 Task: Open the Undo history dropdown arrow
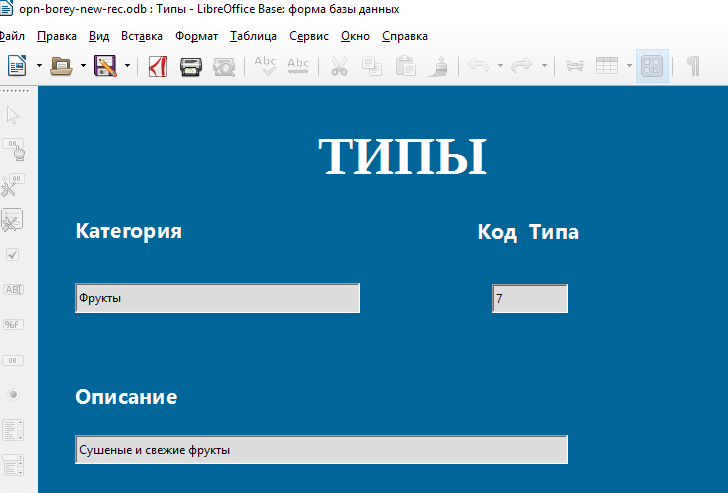point(500,66)
